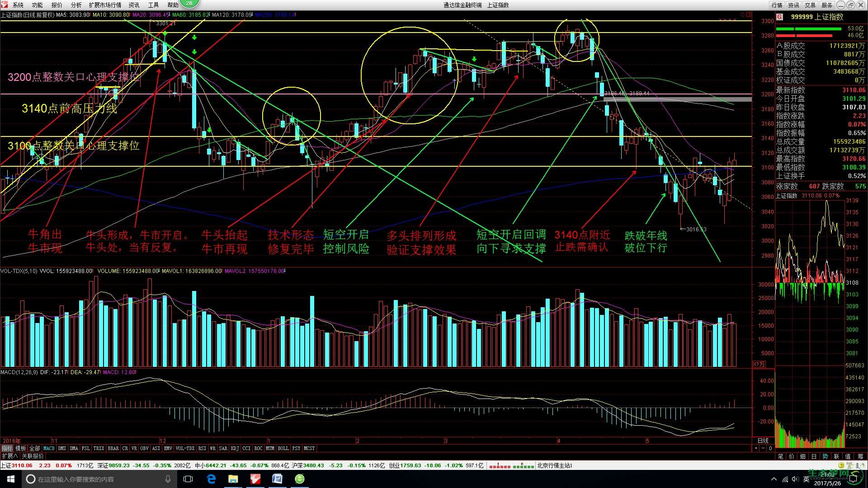
Task: Switch indicator to PSY
Action: 297,448
